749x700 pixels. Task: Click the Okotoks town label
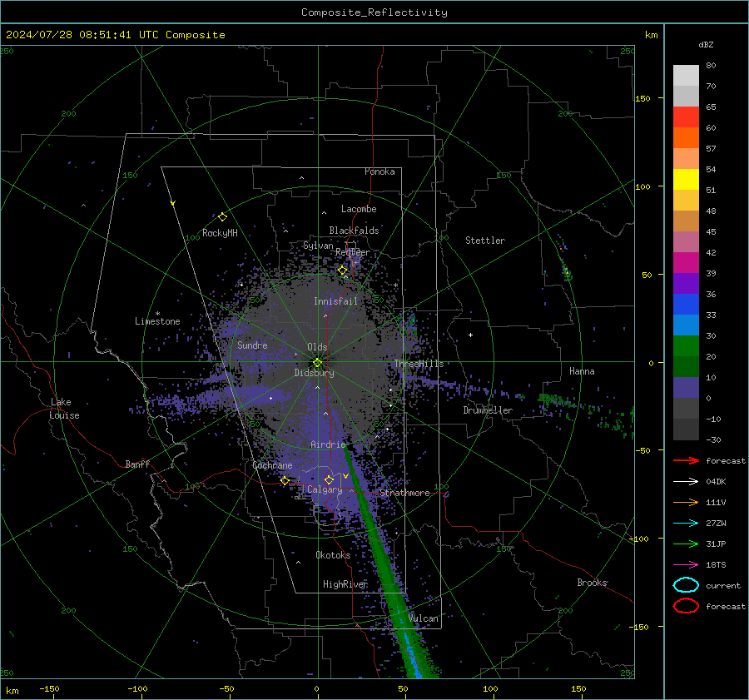click(x=333, y=554)
